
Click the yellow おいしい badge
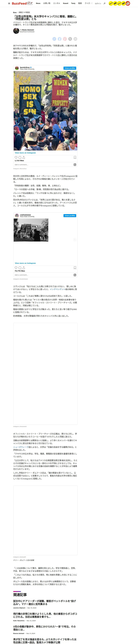click(120, 4)
